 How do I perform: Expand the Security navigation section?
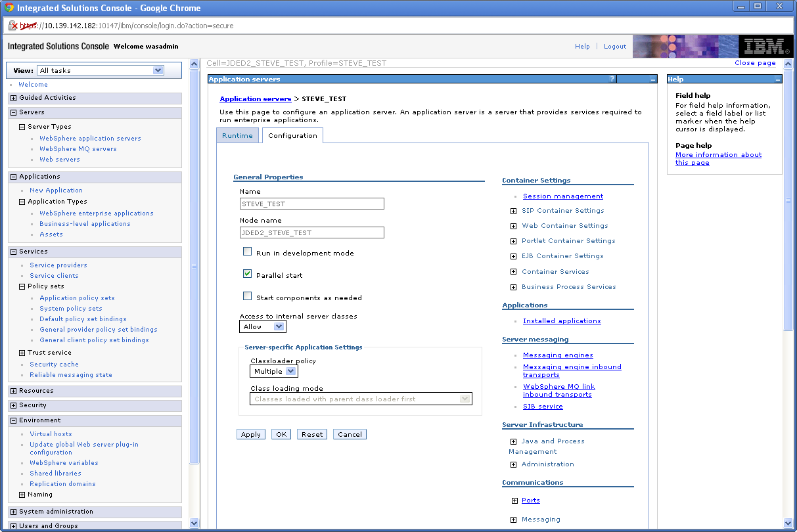14,405
